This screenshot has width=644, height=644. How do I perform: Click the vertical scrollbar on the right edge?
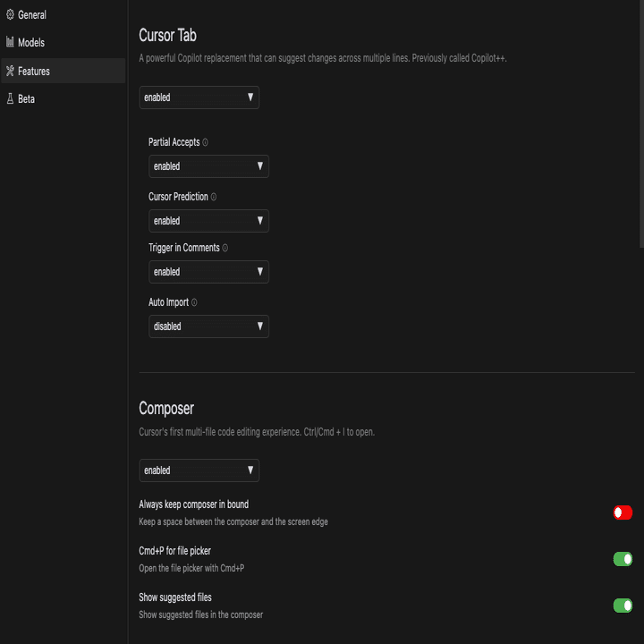641,123
